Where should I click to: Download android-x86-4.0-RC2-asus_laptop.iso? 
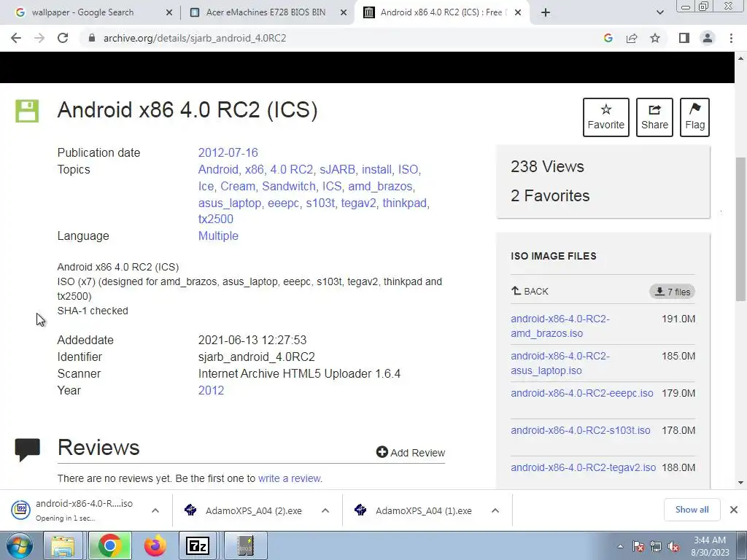tap(560, 363)
